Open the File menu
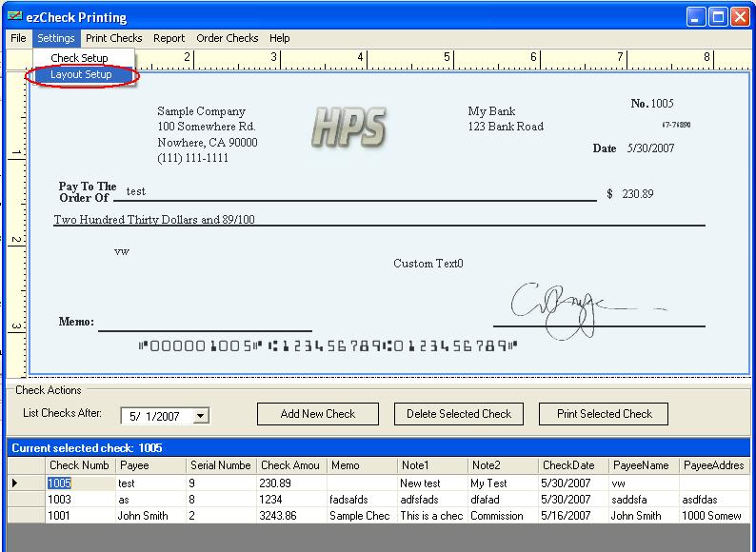This screenshot has width=756, height=552. (x=18, y=38)
